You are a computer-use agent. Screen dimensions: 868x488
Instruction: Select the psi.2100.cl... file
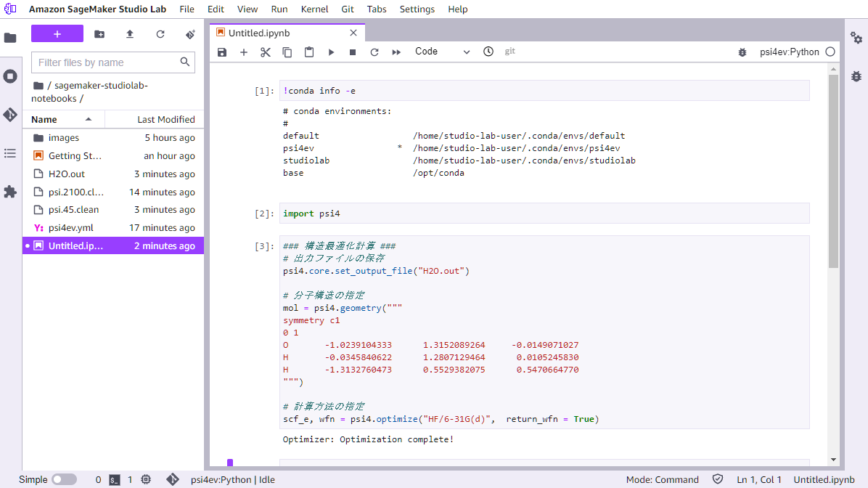pos(113,192)
